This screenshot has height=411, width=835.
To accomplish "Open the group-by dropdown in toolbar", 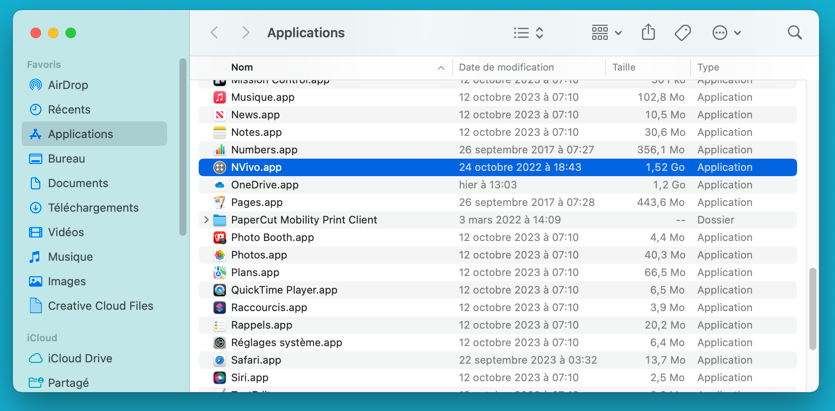I will [606, 33].
